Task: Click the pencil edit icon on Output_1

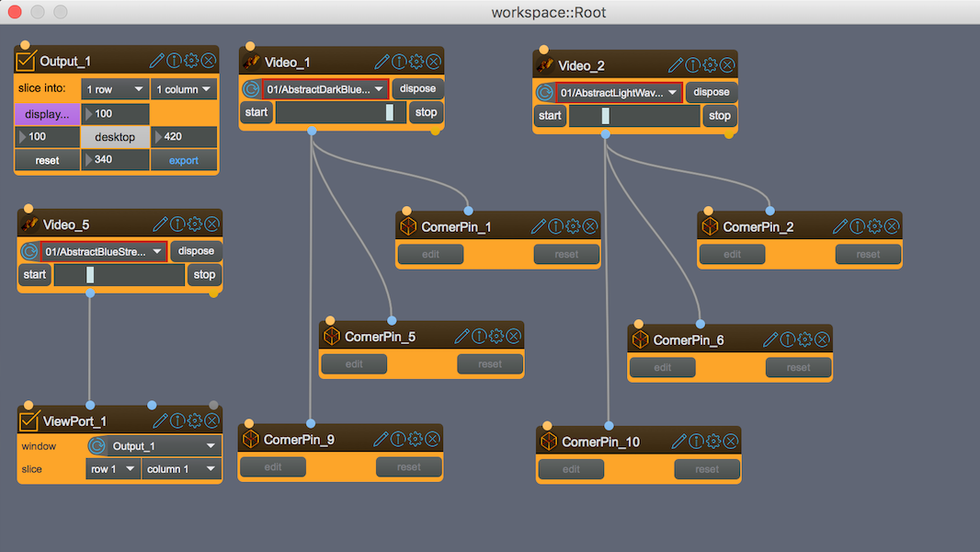Action: (x=157, y=60)
